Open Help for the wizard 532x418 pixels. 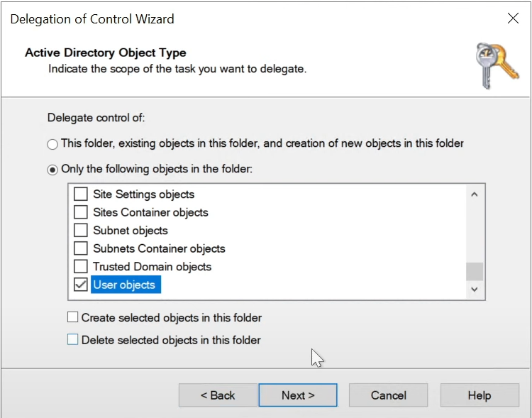[480, 395]
